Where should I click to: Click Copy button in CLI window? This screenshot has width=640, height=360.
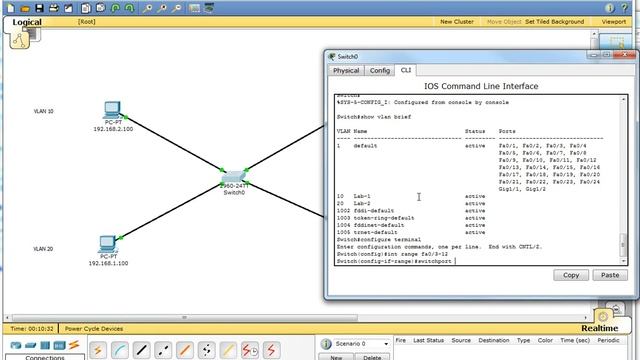tap(571, 275)
